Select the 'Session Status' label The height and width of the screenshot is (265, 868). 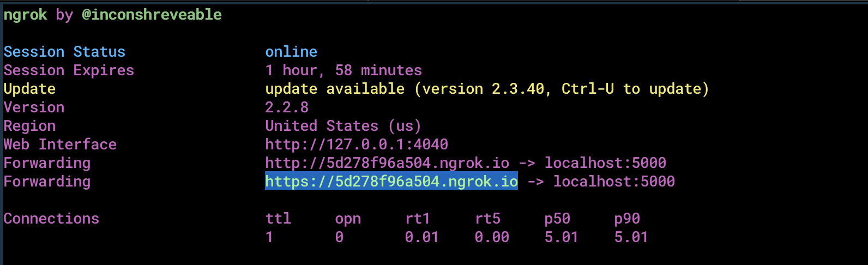[x=64, y=52]
